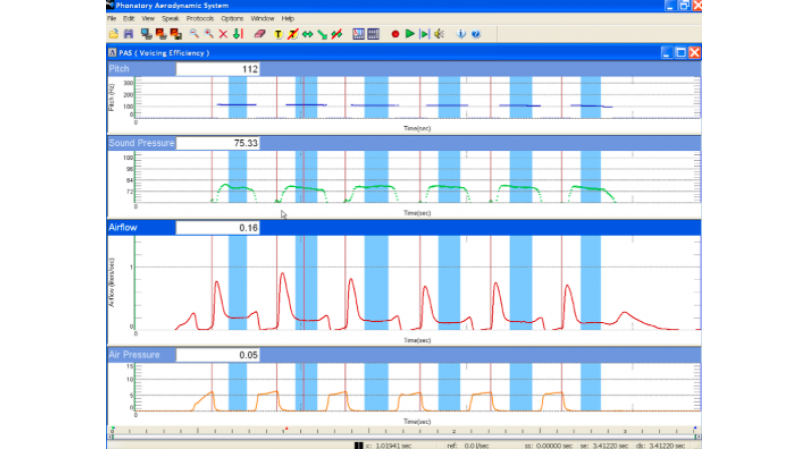Select the eraser tool in toolbar
Screen dimensions: 810x450
click(x=261, y=34)
